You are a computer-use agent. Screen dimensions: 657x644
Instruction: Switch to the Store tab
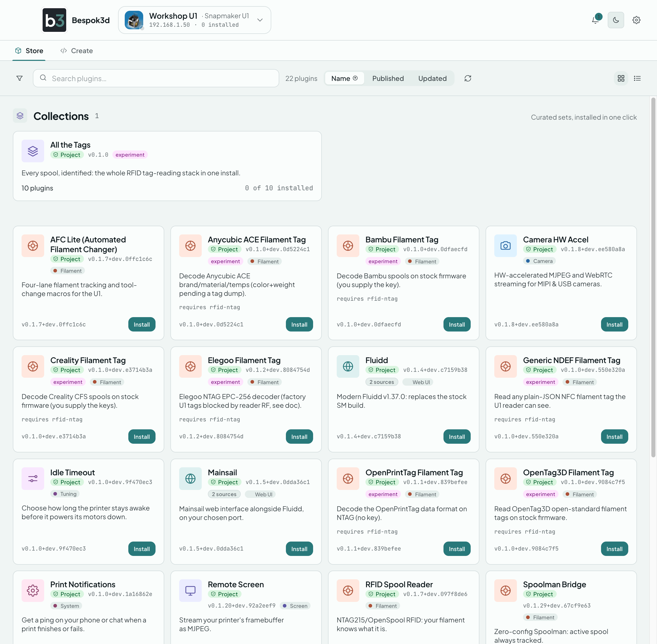29,51
